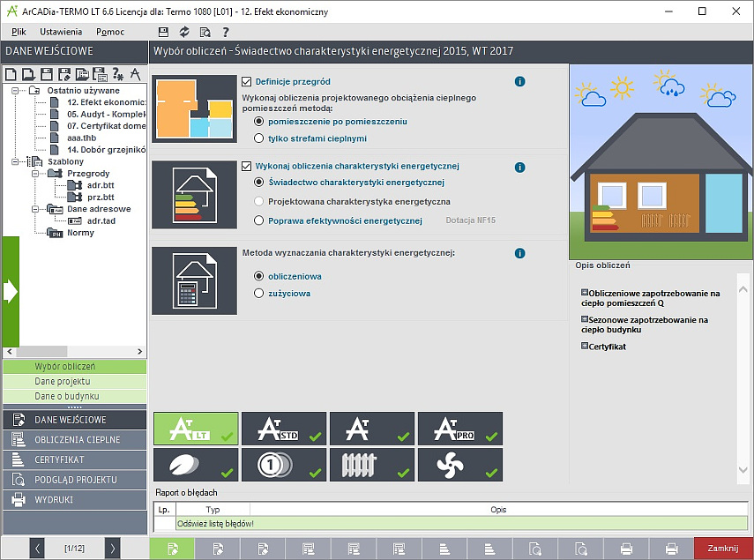Click the save disk icon in top toolbar
Viewport: 754px width, 560px height.
163,32
